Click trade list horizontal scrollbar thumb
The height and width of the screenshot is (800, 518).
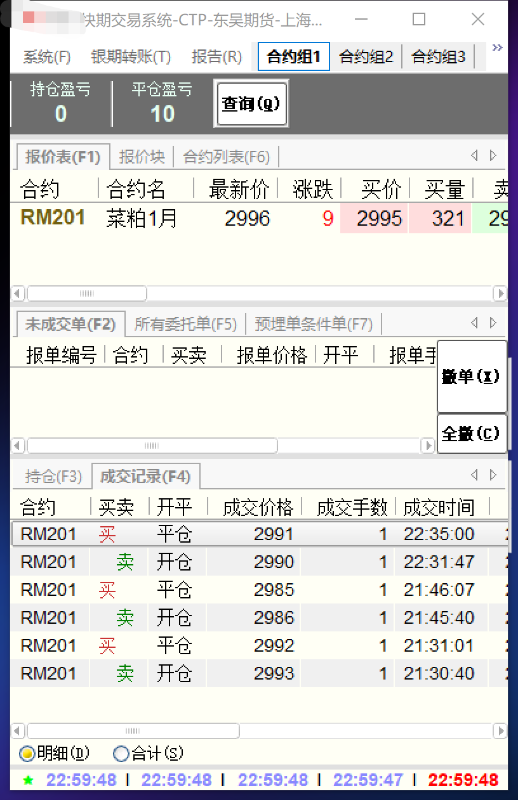point(133,731)
